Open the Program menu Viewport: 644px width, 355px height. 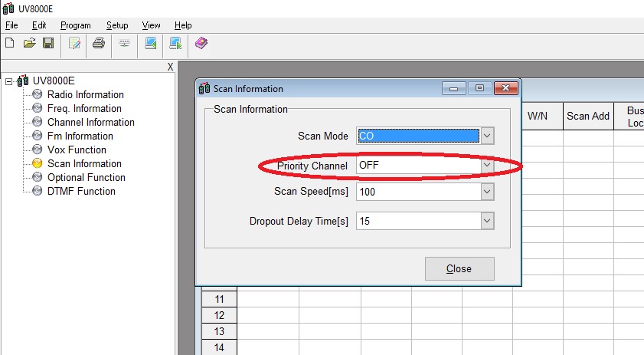(x=76, y=25)
